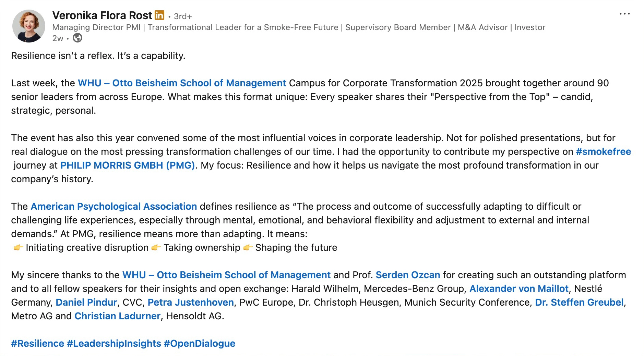Open Veronika Flora Rost's profile photo
This screenshot has height=356, width=644.
pos(29,26)
